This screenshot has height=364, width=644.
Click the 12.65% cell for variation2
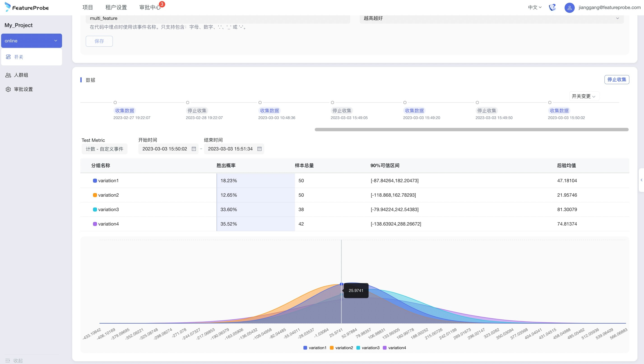(x=256, y=195)
